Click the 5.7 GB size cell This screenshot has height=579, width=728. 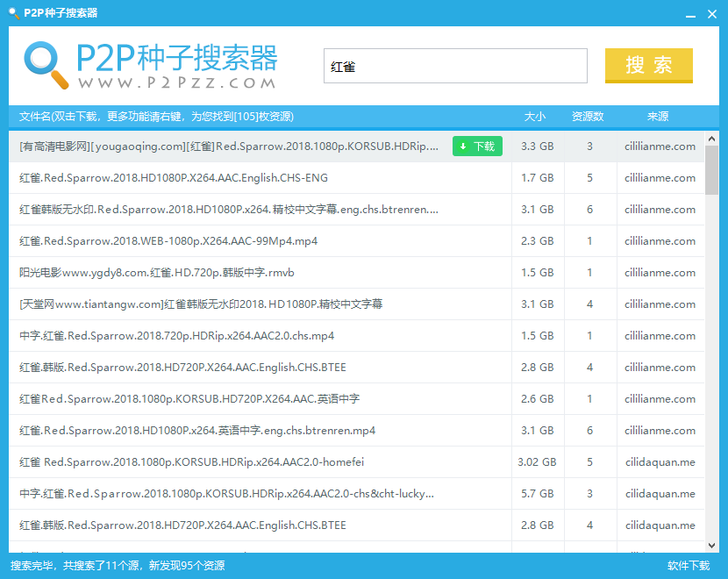click(537, 494)
